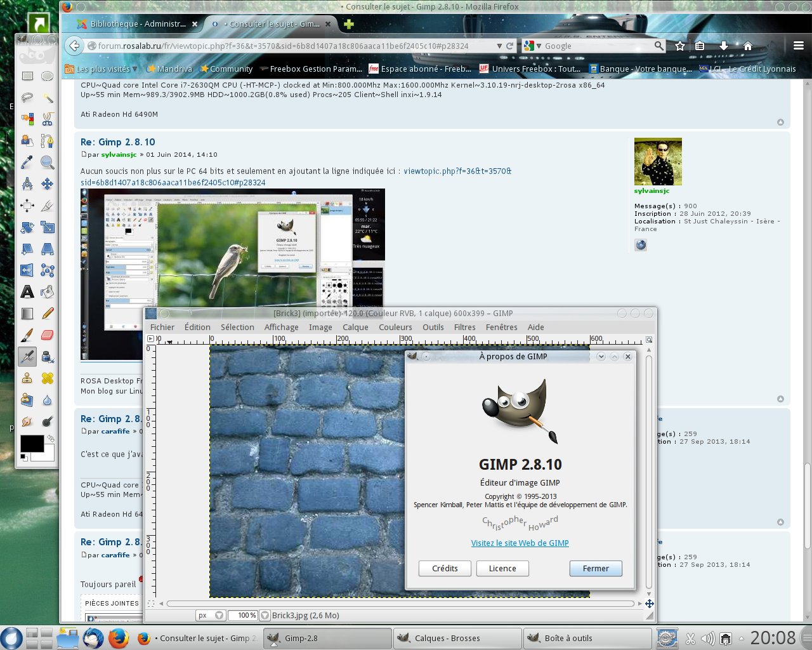The height and width of the screenshot is (650, 812).
Task: Select the Alignment tool
Action: [x=27, y=206]
